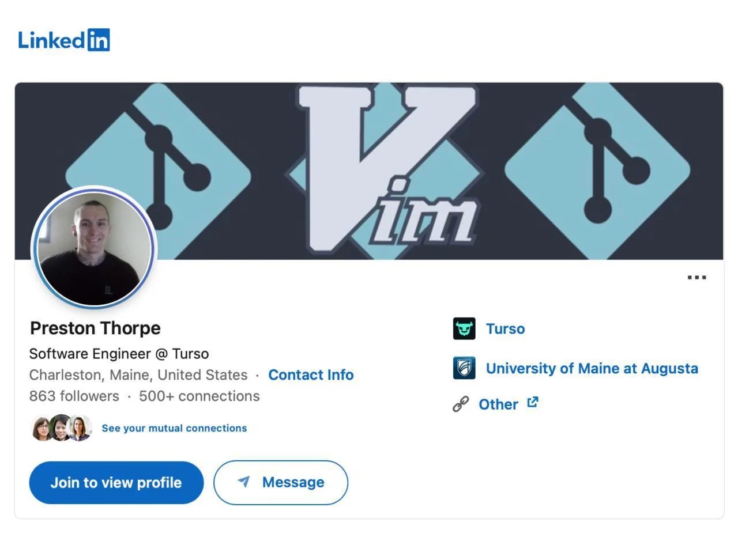
Task: Click the chain link icon beside Other
Action: tap(461, 404)
